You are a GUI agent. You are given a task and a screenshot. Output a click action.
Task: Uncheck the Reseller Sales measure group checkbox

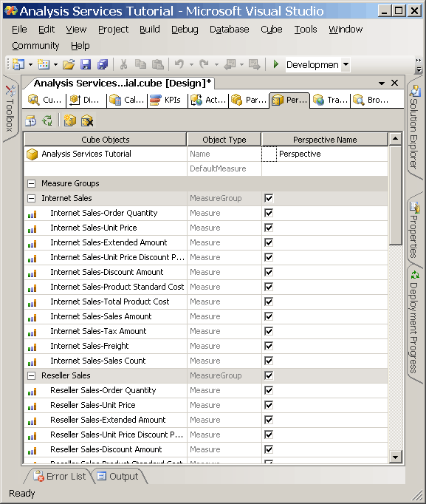tap(269, 375)
